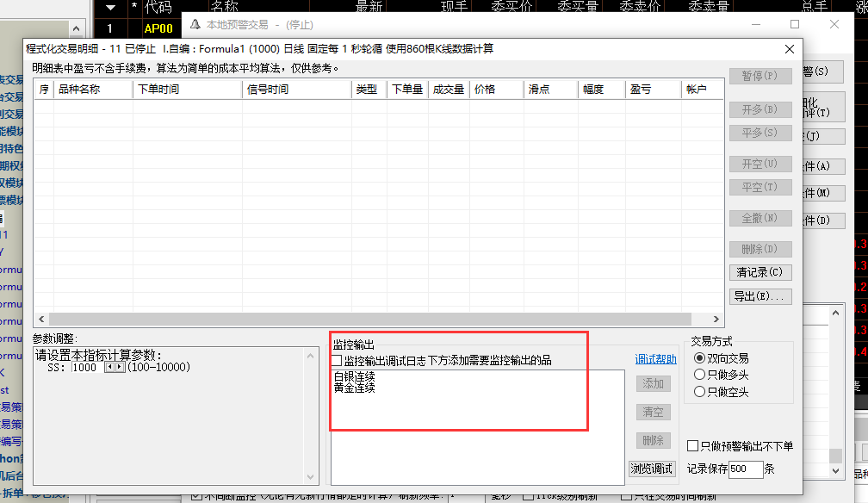The image size is (868, 503).
Task: Click the SS parameter value field
Action: tap(88, 367)
